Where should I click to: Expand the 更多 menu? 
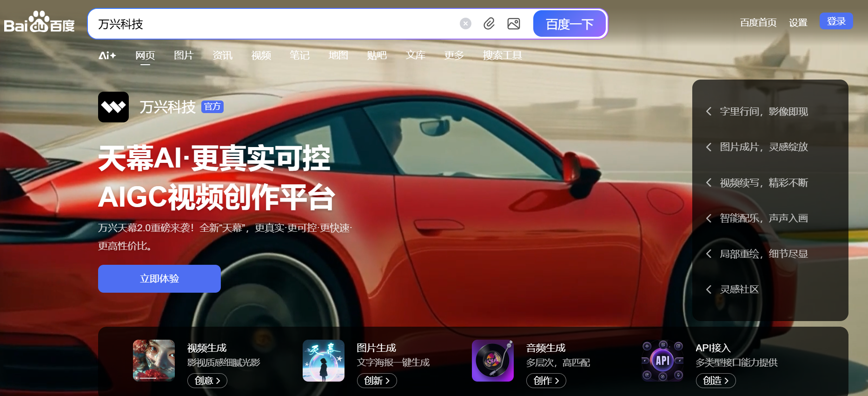click(454, 55)
